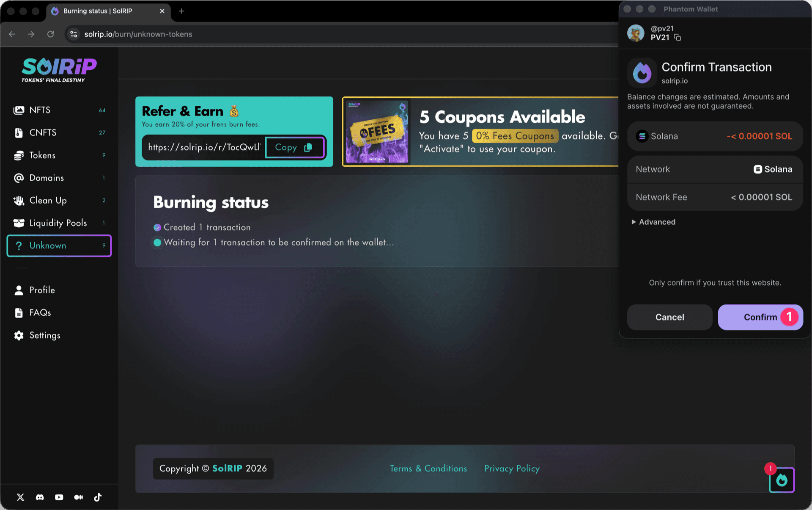812x510 pixels.
Task: Click the -< 0.00001 SOL balance change
Action: pyautogui.click(x=759, y=136)
